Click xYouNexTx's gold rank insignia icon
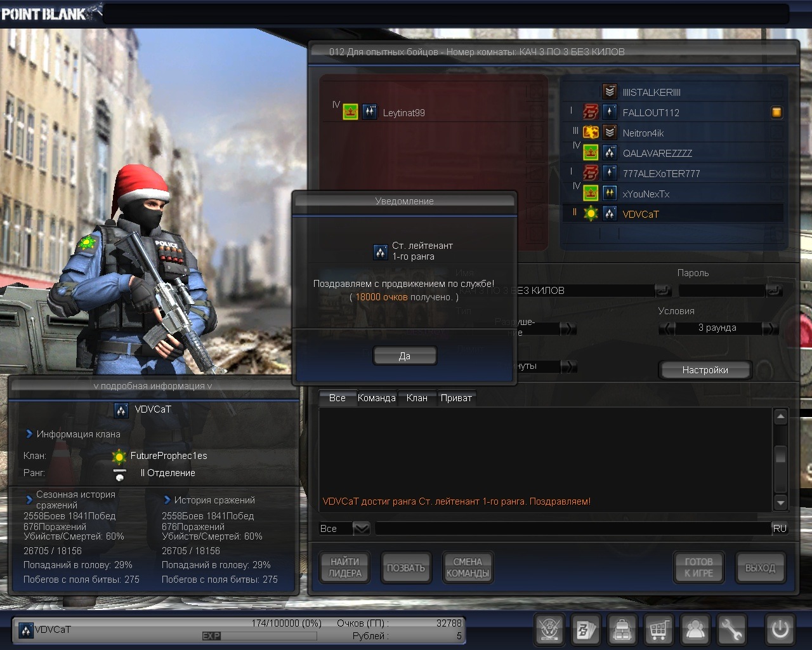812x650 pixels. 610,193
